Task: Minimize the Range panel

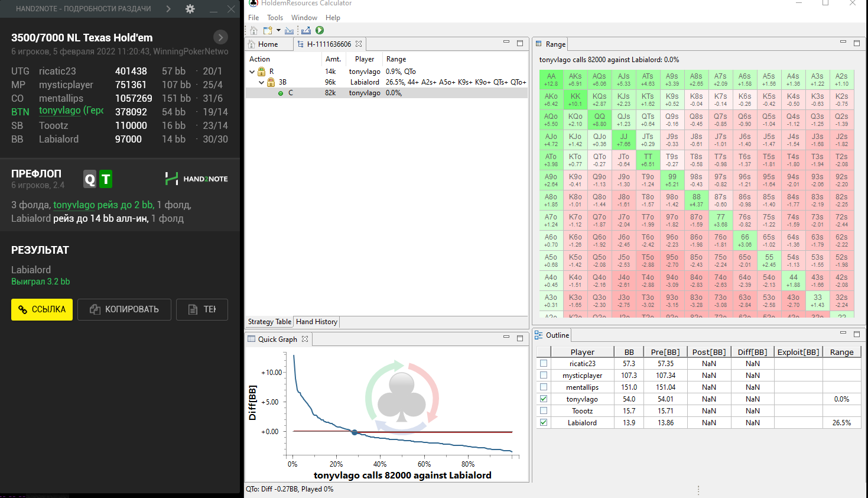Action: point(843,43)
